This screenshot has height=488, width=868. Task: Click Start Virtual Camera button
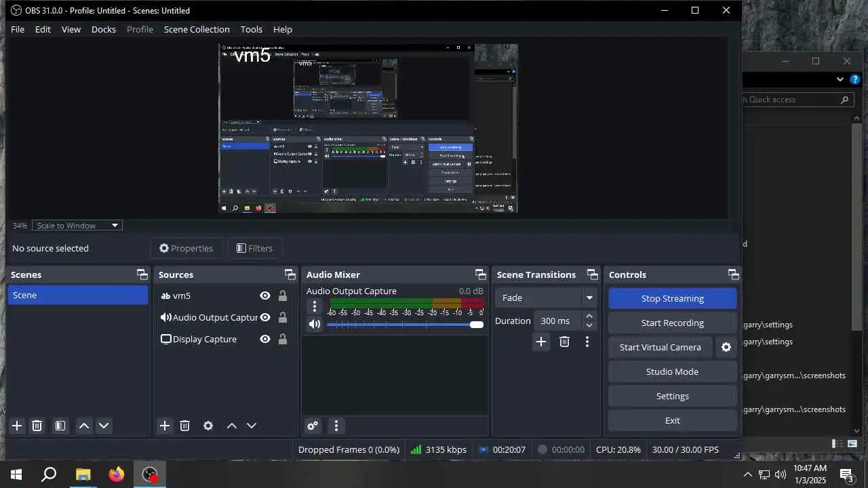(x=660, y=347)
